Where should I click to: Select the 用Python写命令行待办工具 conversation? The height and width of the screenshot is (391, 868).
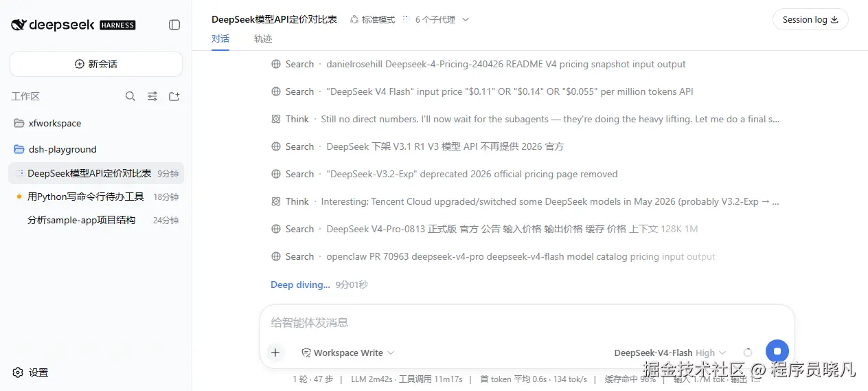[96, 197]
